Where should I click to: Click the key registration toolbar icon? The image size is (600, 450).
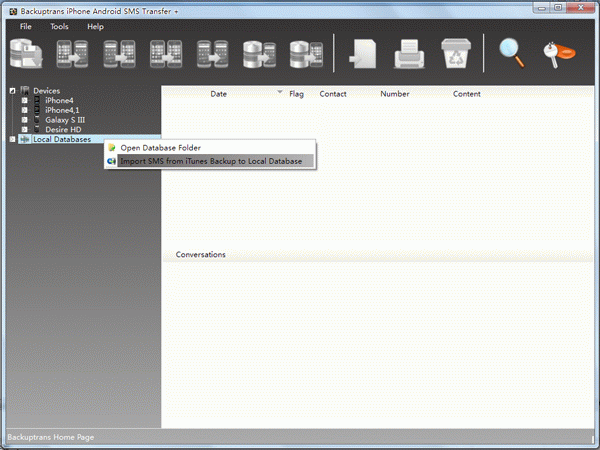(x=559, y=54)
